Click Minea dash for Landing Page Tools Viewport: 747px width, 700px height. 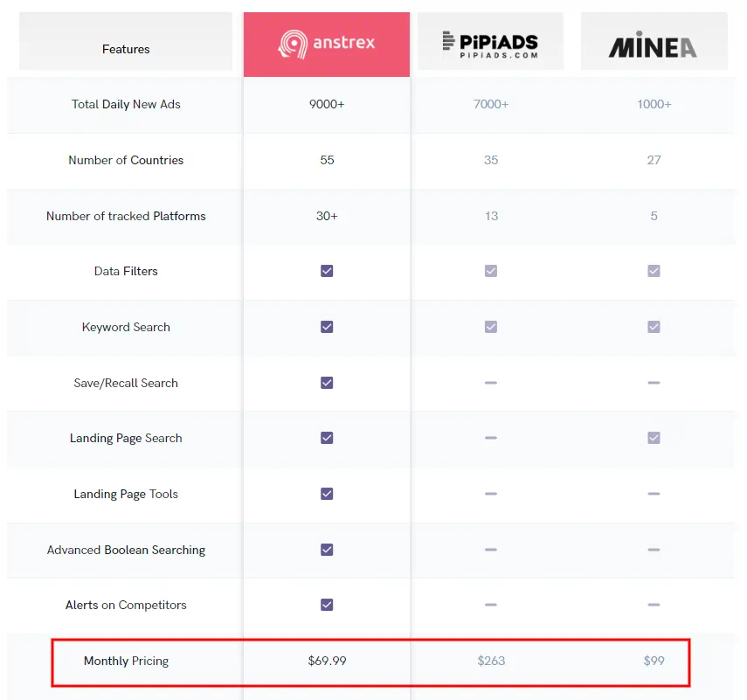click(x=654, y=494)
